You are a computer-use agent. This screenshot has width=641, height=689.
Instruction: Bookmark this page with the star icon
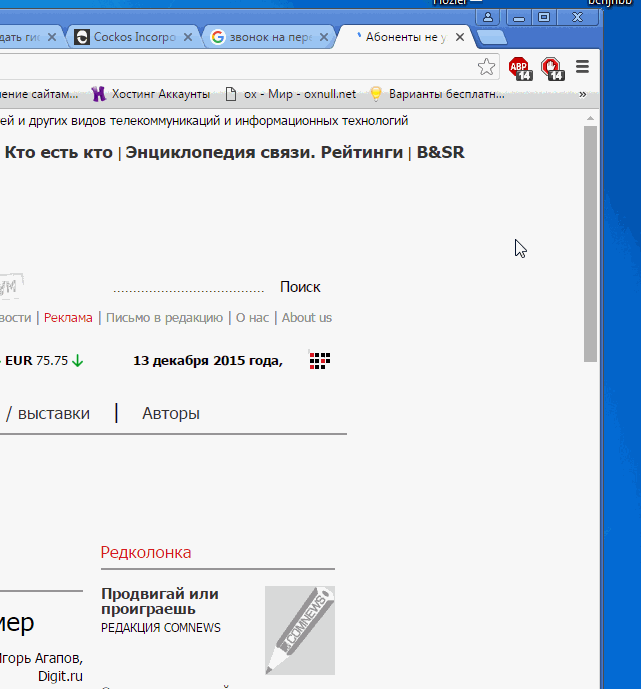(x=486, y=67)
